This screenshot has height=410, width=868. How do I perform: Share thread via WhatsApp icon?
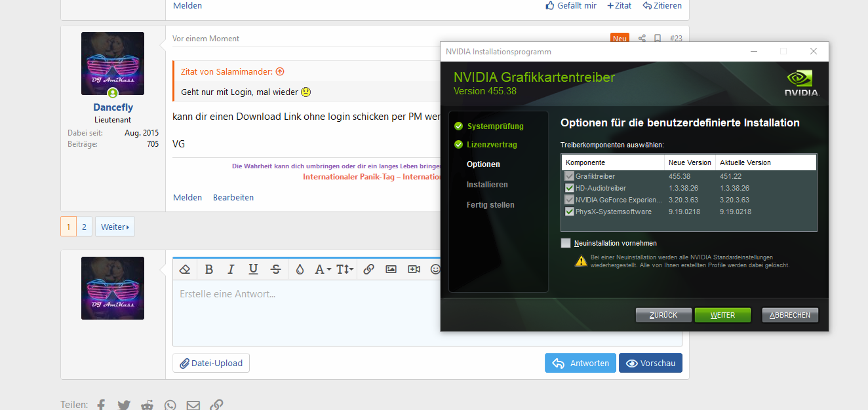click(x=170, y=405)
